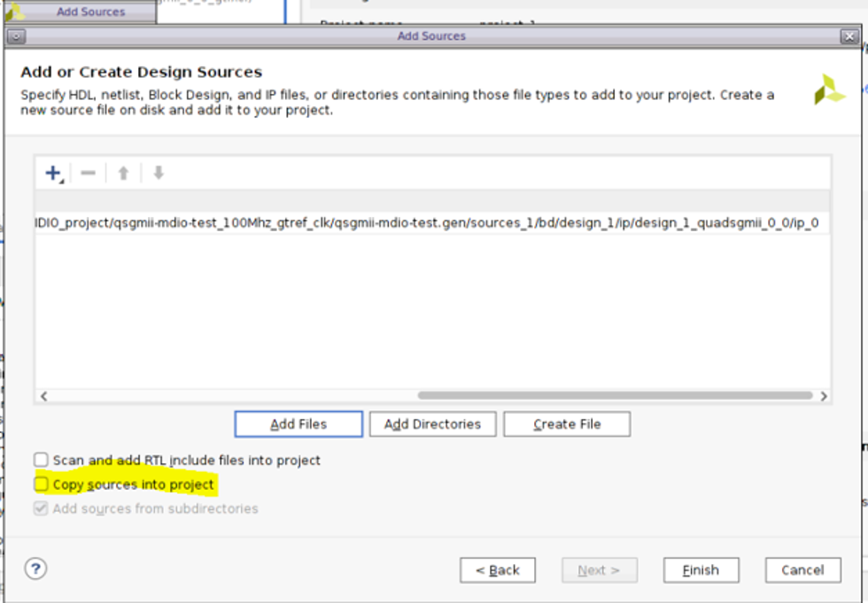
Task: Click the Add Files button
Action: 298,424
